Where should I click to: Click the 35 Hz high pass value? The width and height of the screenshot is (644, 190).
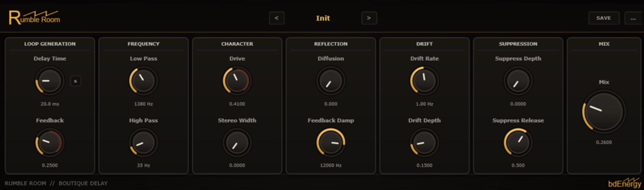coord(144,165)
